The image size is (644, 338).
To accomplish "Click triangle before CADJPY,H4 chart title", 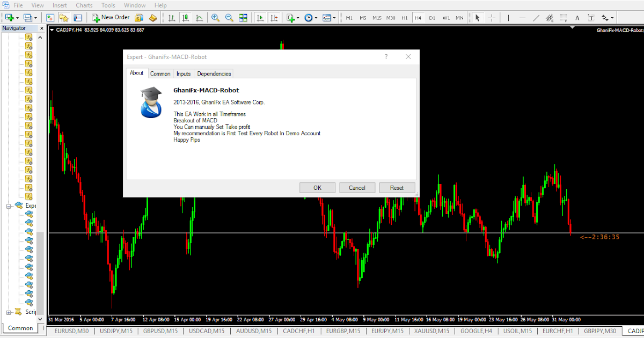I will 52,30.
